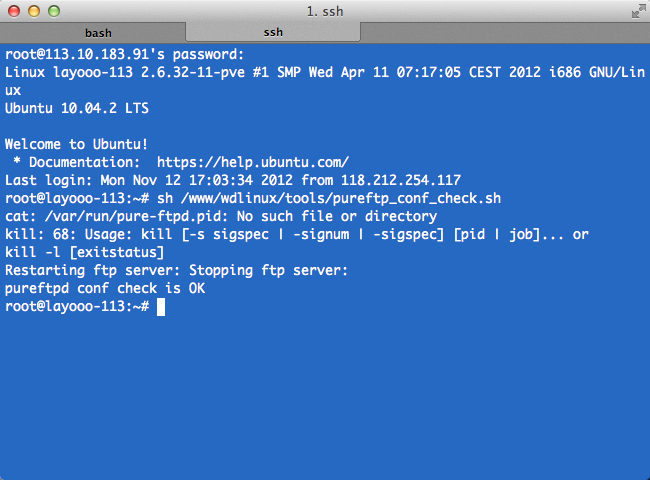The height and width of the screenshot is (480, 650).
Task: Click the kill usage message line
Action: (x=297, y=243)
